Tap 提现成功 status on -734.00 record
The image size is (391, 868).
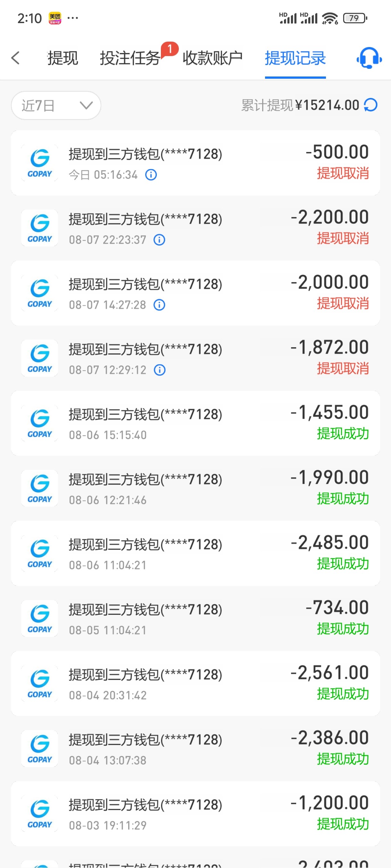tap(342, 629)
